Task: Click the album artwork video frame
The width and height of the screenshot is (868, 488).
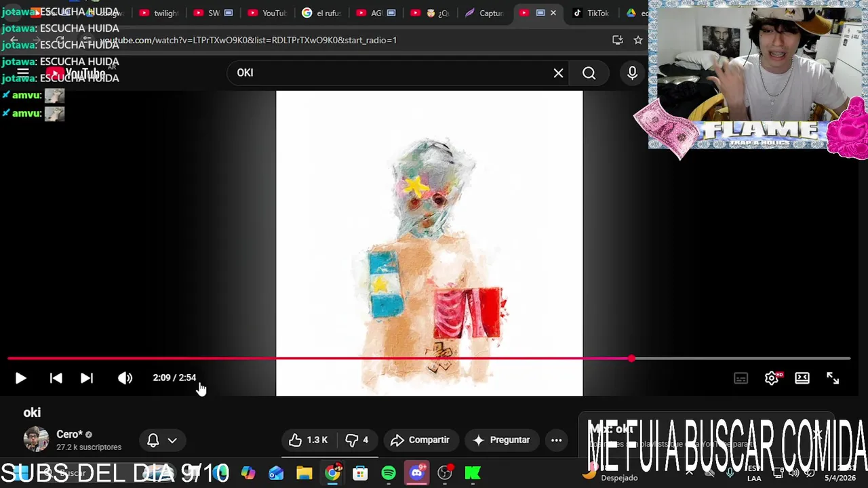Action: (x=429, y=243)
